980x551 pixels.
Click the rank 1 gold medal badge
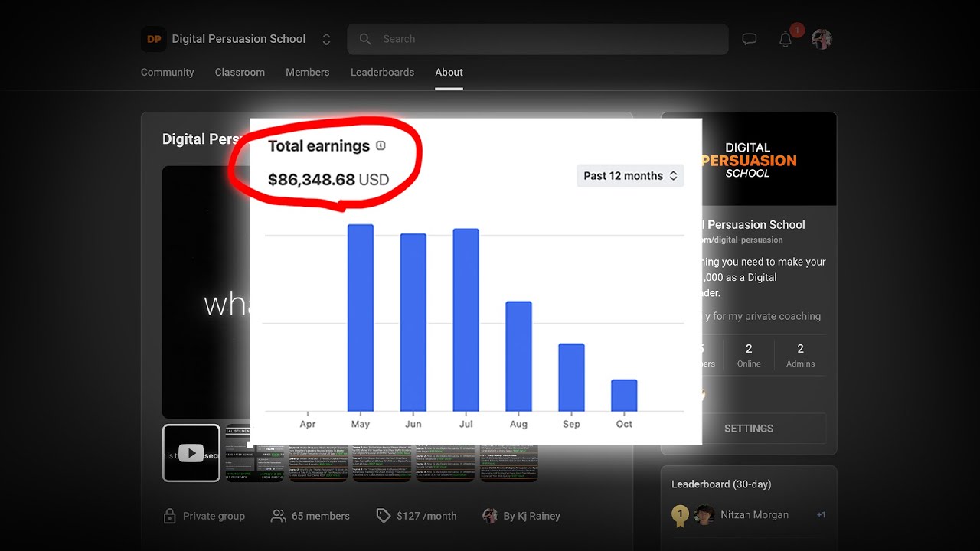[680, 516]
